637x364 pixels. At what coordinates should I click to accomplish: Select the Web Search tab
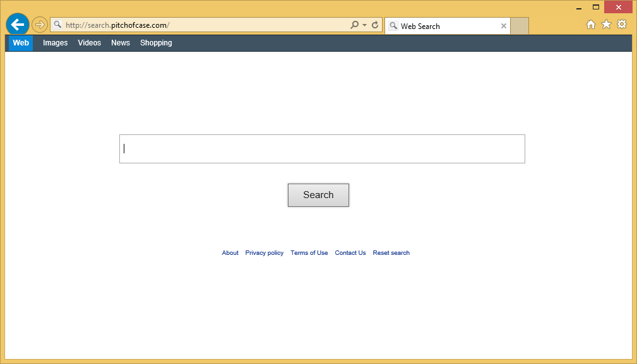(442, 26)
